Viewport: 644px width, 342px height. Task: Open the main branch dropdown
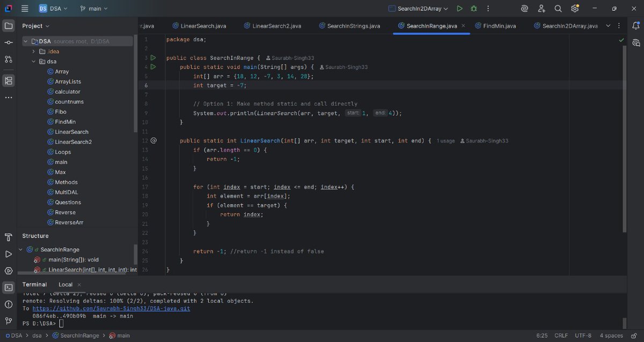point(93,9)
